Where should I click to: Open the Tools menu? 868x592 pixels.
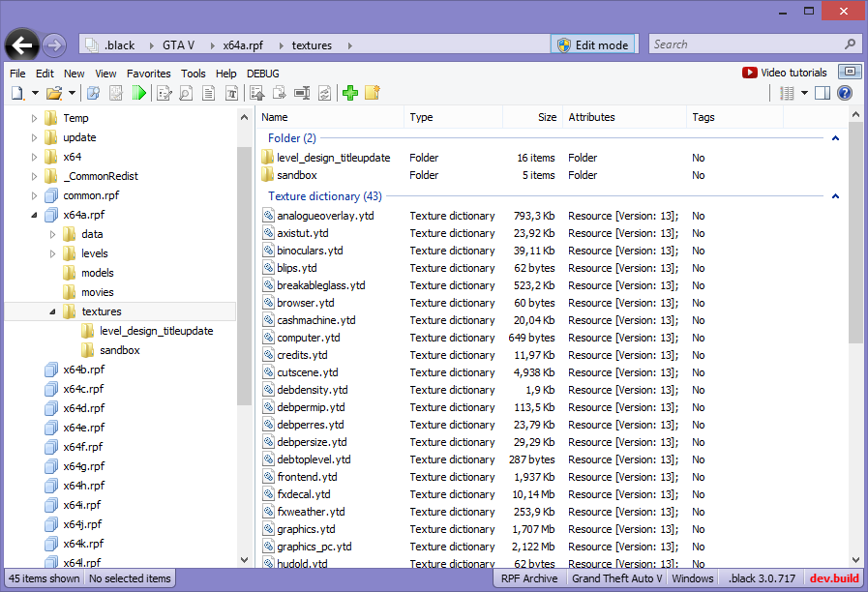tap(193, 74)
